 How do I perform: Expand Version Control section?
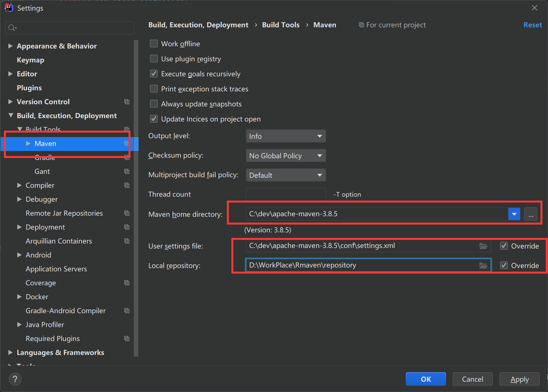coord(10,102)
